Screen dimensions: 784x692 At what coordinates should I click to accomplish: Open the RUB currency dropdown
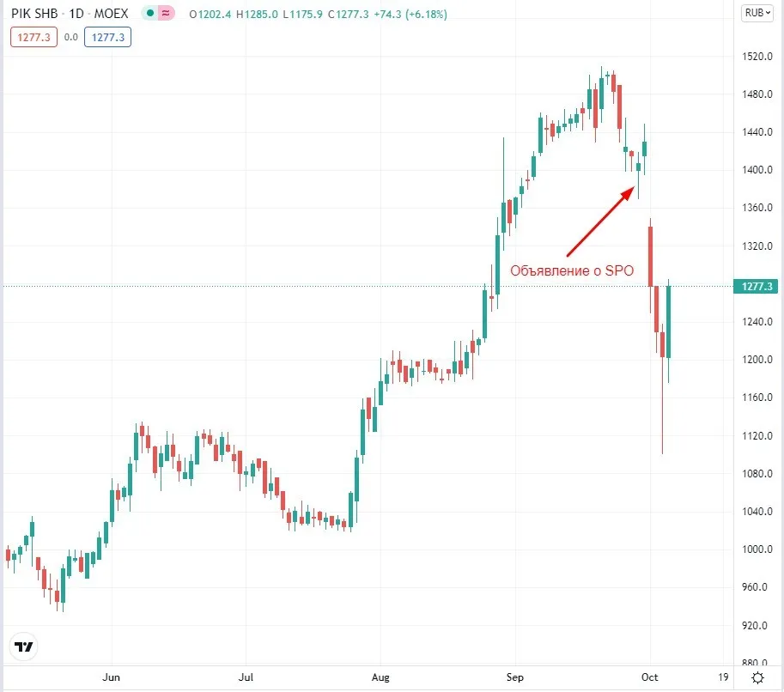(757, 13)
